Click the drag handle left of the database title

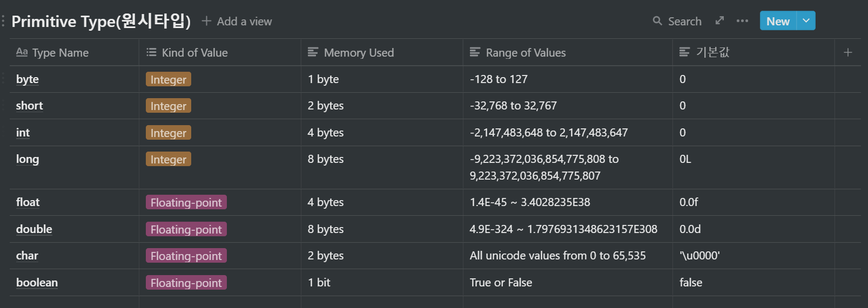[x=3, y=21]
